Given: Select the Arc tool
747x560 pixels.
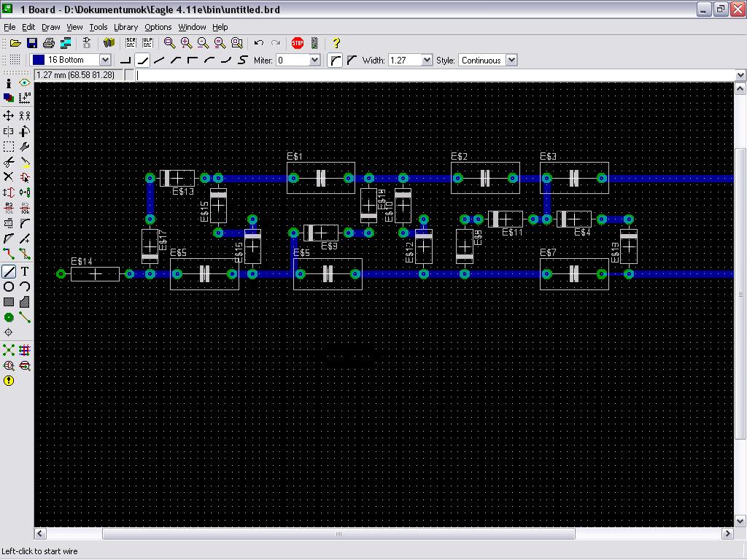Looking at the screenshot, I should coord(25,287).
